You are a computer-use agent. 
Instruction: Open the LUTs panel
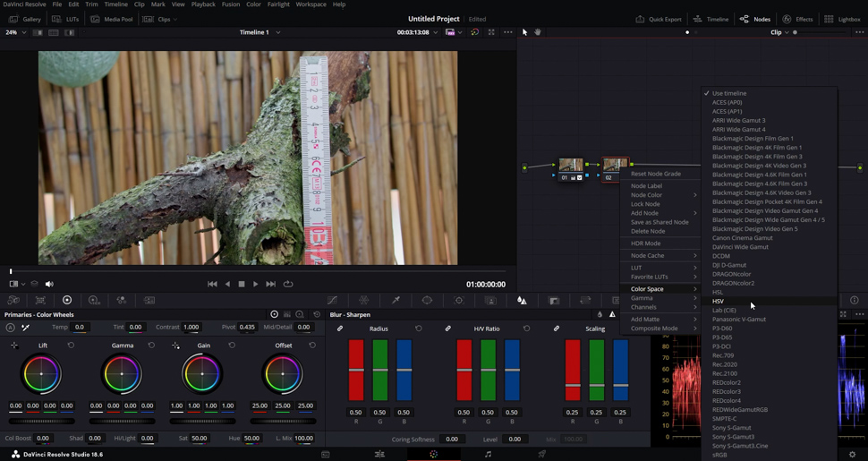click(x=65, y=19)
